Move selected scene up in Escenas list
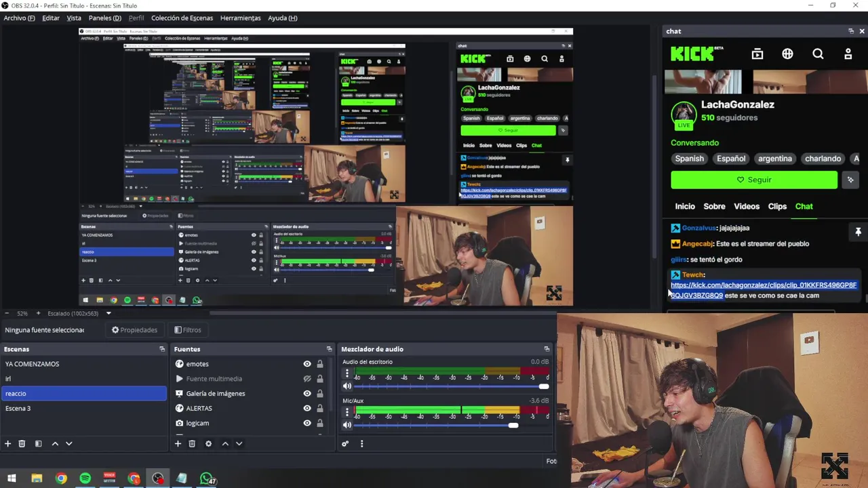 (x=55, y=443)
